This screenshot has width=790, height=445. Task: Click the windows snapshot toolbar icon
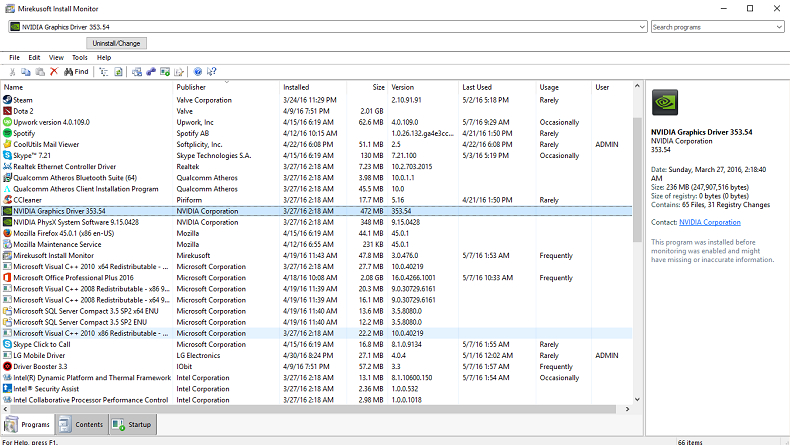[137, 72]
